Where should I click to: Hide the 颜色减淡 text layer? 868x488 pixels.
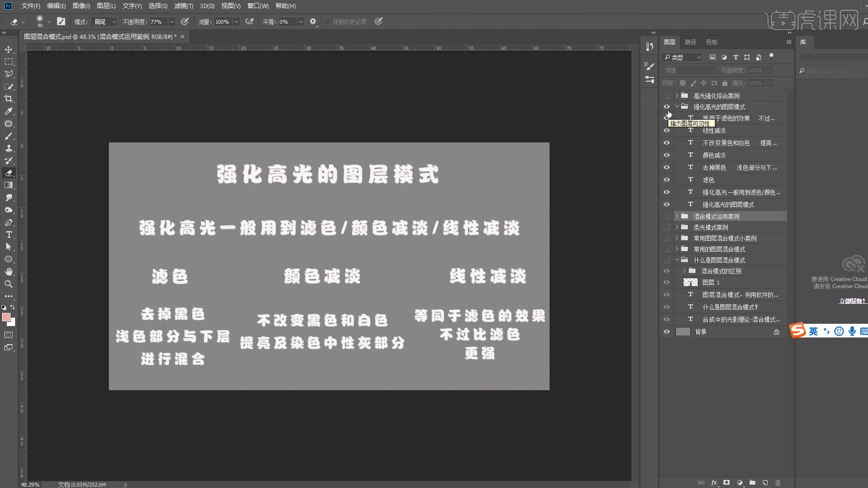(666, 155)
